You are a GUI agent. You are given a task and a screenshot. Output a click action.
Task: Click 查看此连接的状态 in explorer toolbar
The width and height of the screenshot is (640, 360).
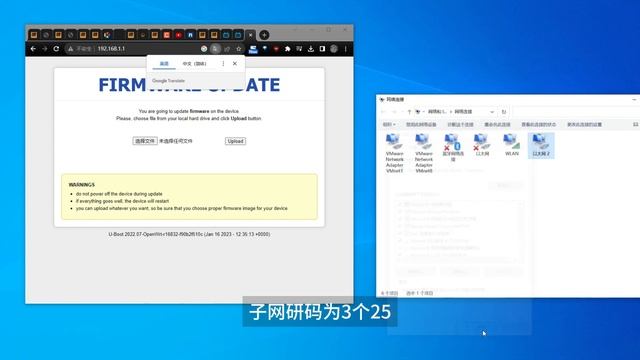(538, 124)
